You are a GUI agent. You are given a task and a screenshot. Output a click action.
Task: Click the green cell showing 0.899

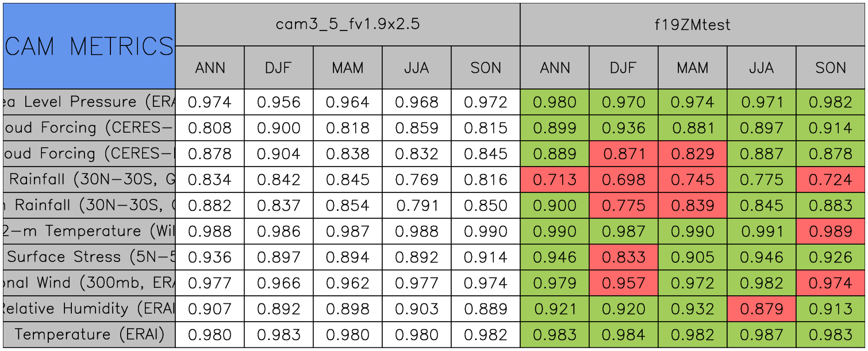tap(554, 128)
